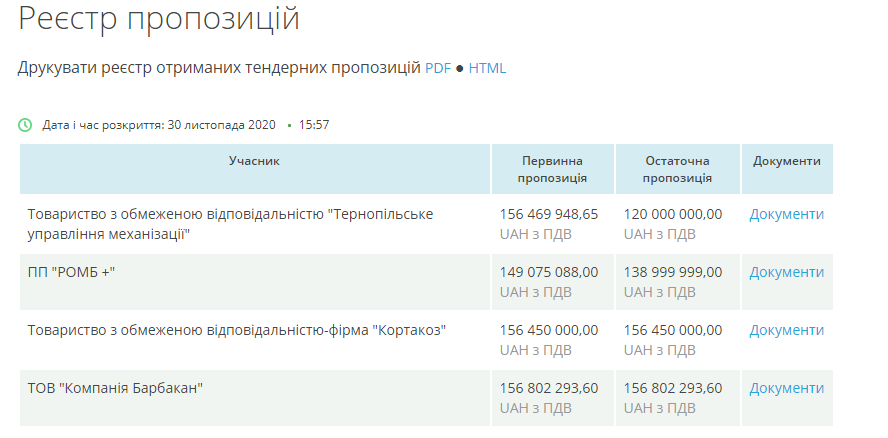Click the disclosure date 30 листопада 2020
Image resolution: width=888 pixels, height=438 pixels.
(x=221, y=125)
